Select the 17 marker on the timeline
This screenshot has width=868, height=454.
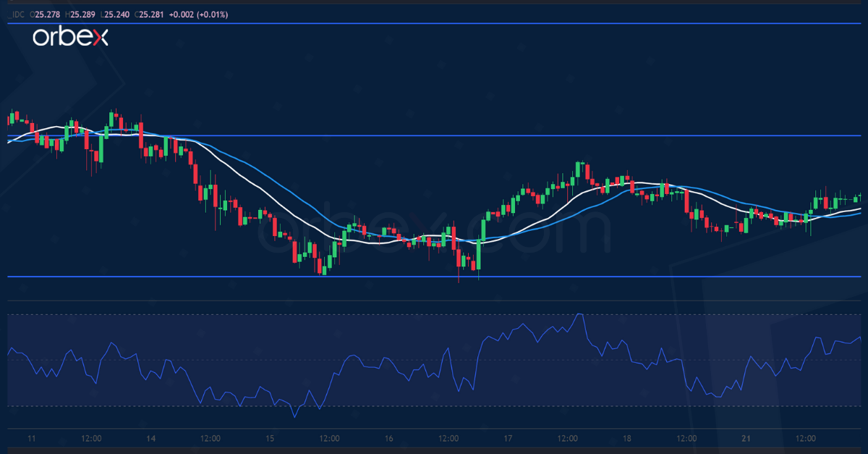click(508, 438)
